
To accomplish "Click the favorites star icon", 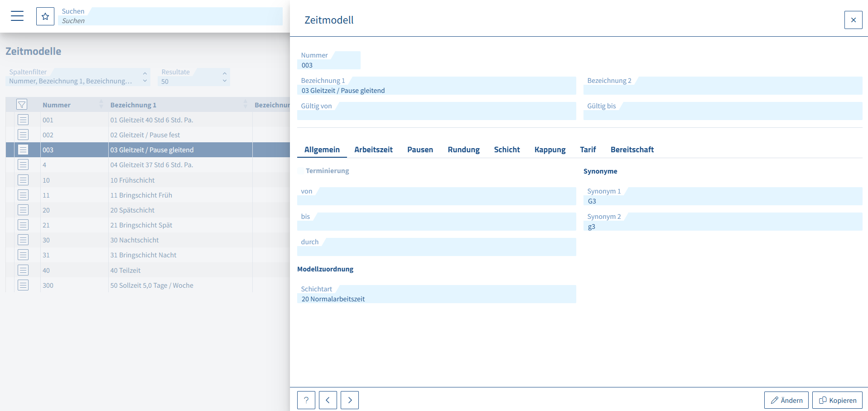I will coord(45,16).
